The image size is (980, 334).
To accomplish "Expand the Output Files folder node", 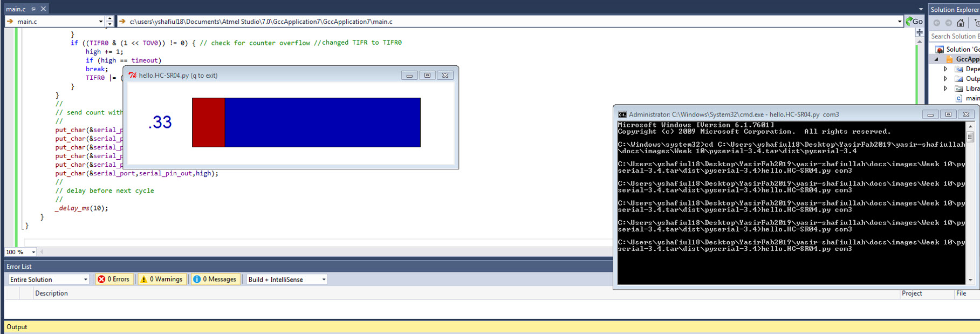I will point(945,79).
